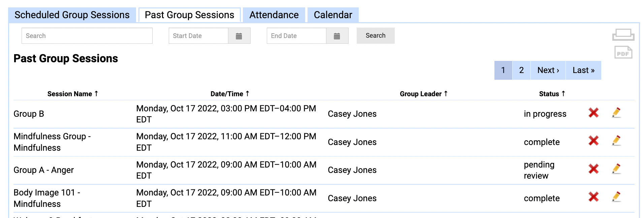Export the list as PDF
The height and width of the screenshot is (218, 644).
click(623, 53)
